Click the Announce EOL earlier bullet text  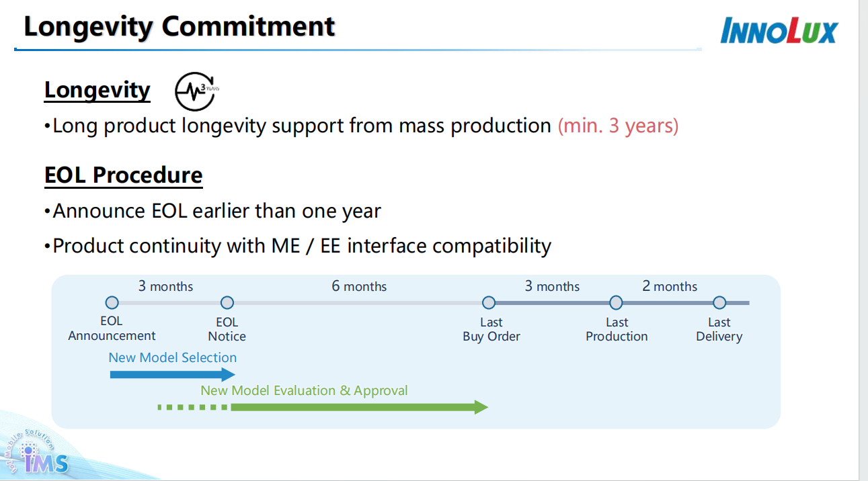point(216,211)
